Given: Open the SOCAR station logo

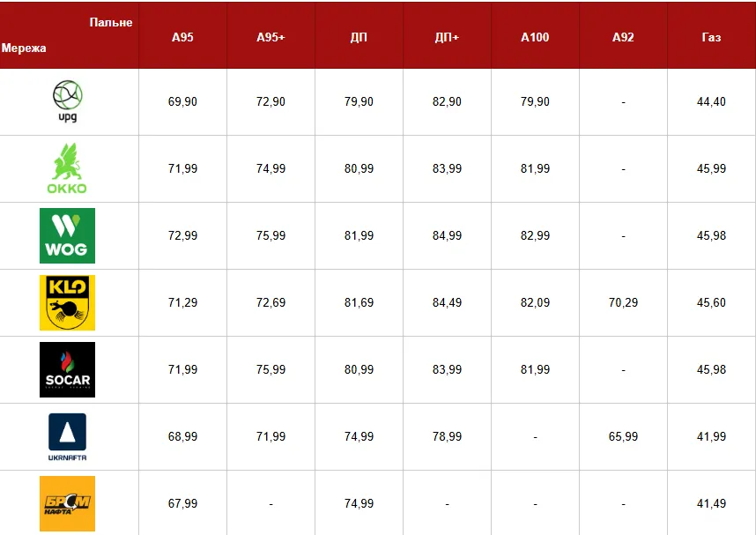Looking at the screenshot, I should coord(68,369).
